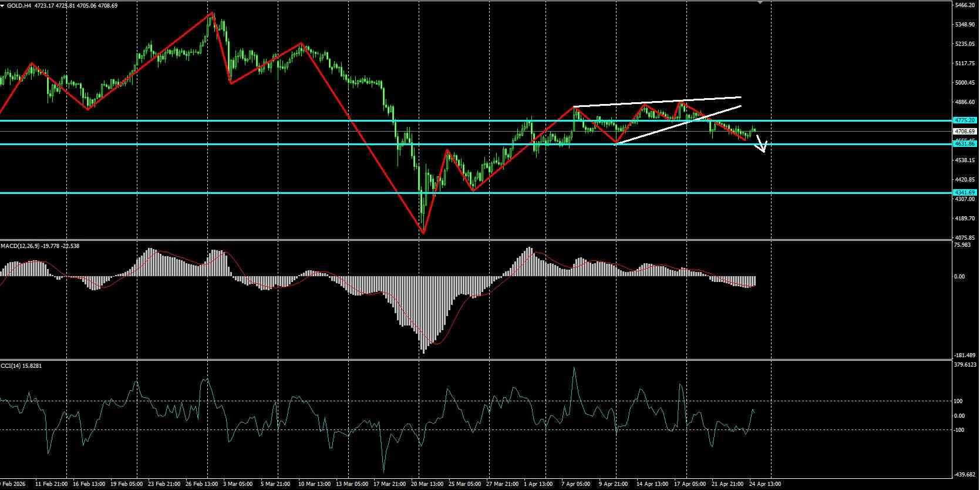Click the -181.489 MACD scale value
The height and width of the screenshot is (490, 980).
[966, 355]
